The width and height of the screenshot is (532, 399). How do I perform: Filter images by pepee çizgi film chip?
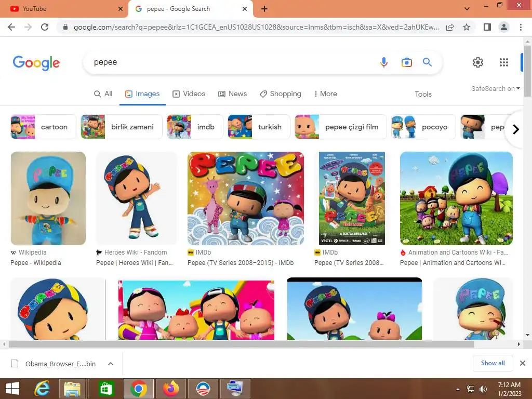(341, 127)
